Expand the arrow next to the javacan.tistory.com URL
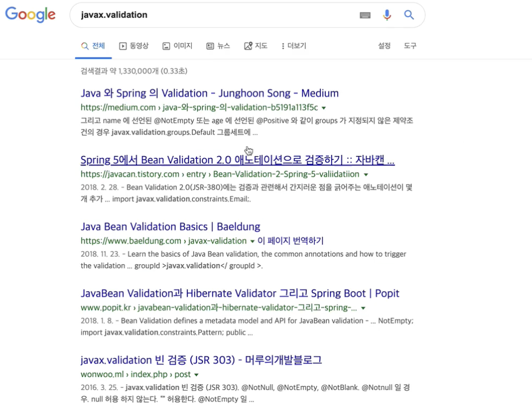532x410 pixels. point(366,175)
